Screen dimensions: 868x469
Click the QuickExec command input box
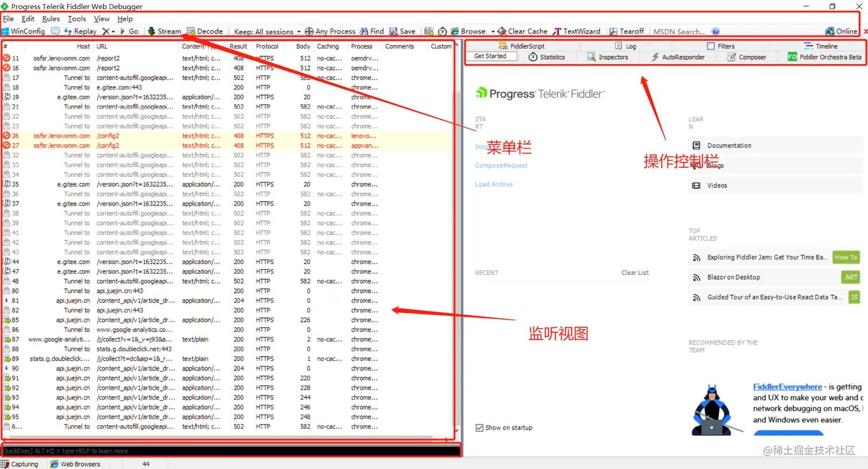(231, 451)
